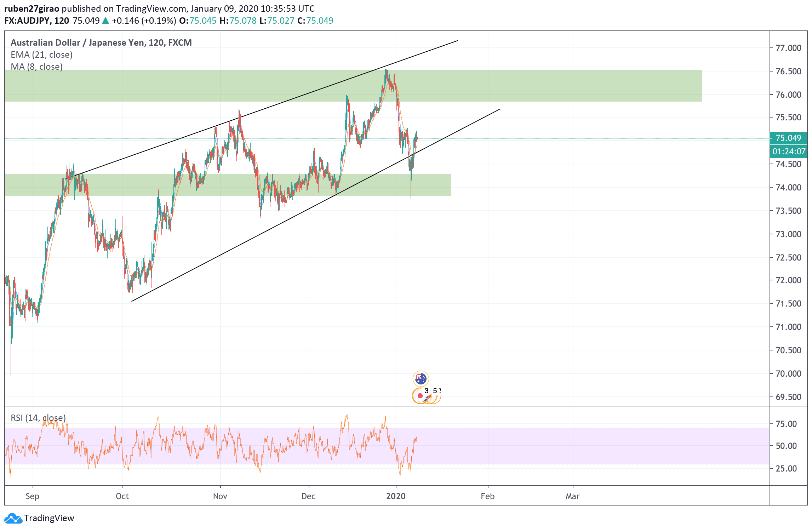Click the Nov label on time axis

coord(220,496)
